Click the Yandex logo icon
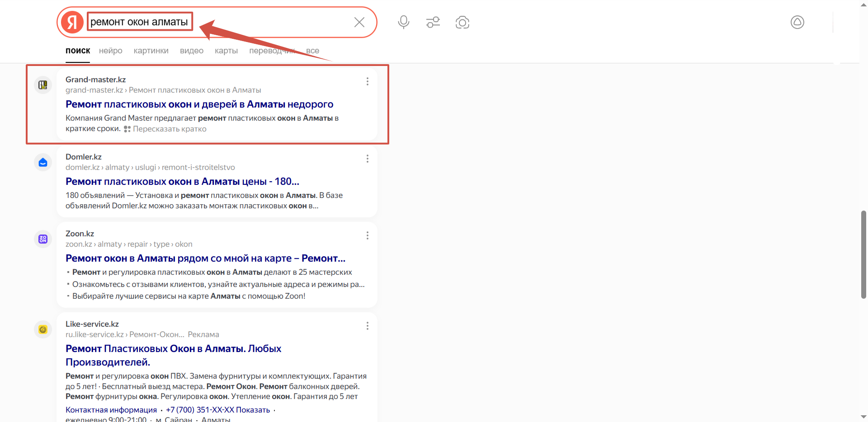This screenshot has width=868, height=422. point(72,22)
